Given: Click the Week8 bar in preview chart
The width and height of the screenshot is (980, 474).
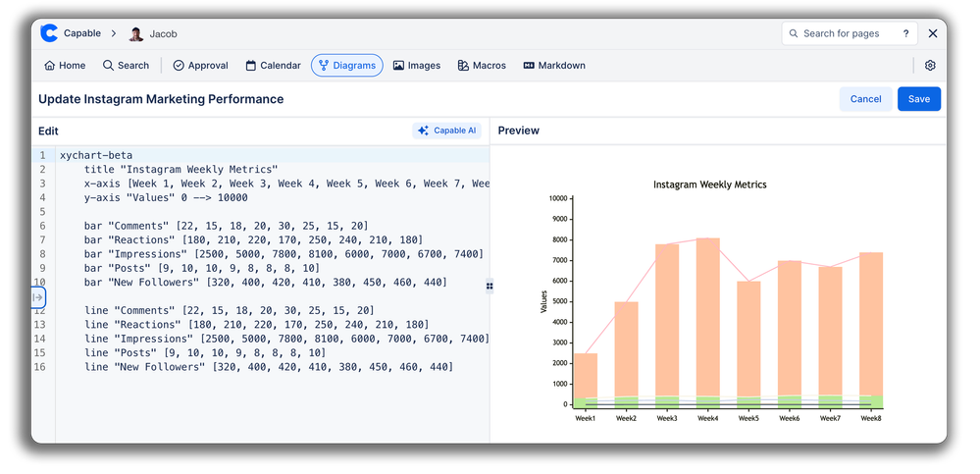Looking at the screenshot, I should 871,330.
